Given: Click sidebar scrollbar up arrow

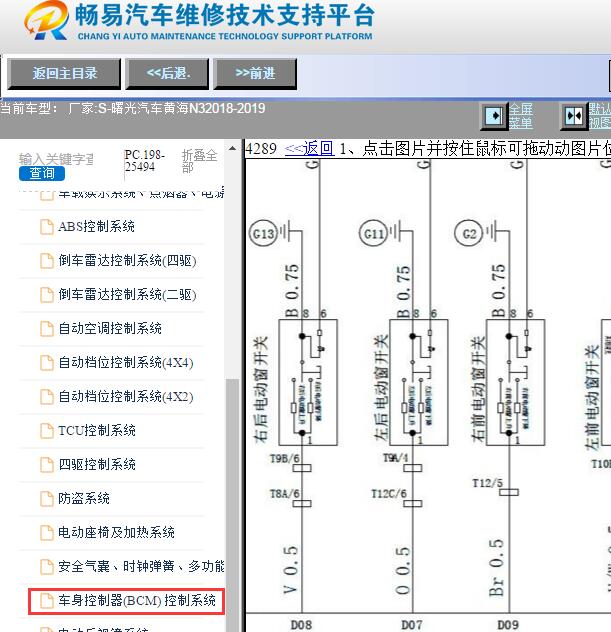Looking at the screenshot, I should tap(233, 148).
